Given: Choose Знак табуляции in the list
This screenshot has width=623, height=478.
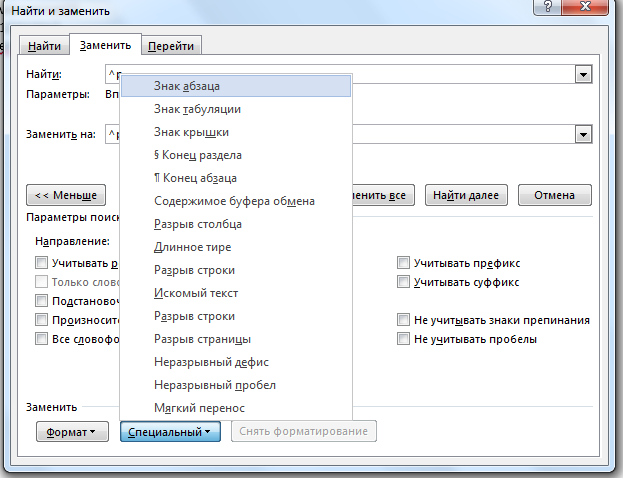Looking at the screenshot, I should tap(197, 109).
